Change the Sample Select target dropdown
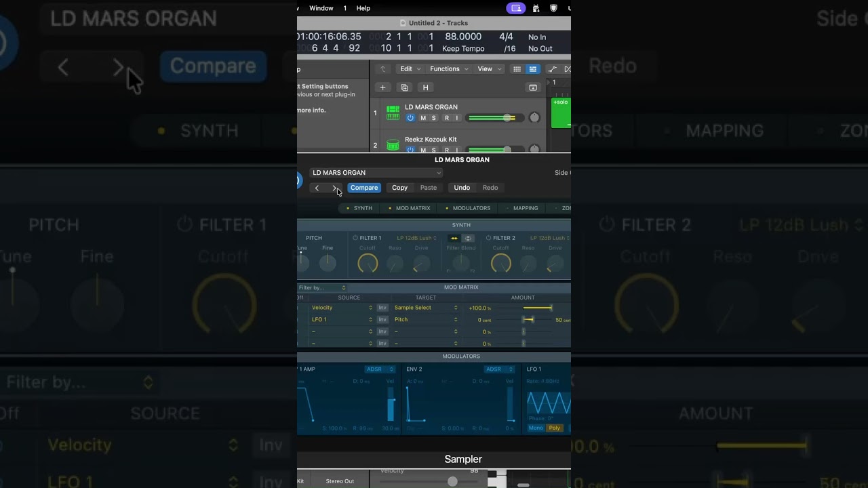 click(x=426, y=308)
